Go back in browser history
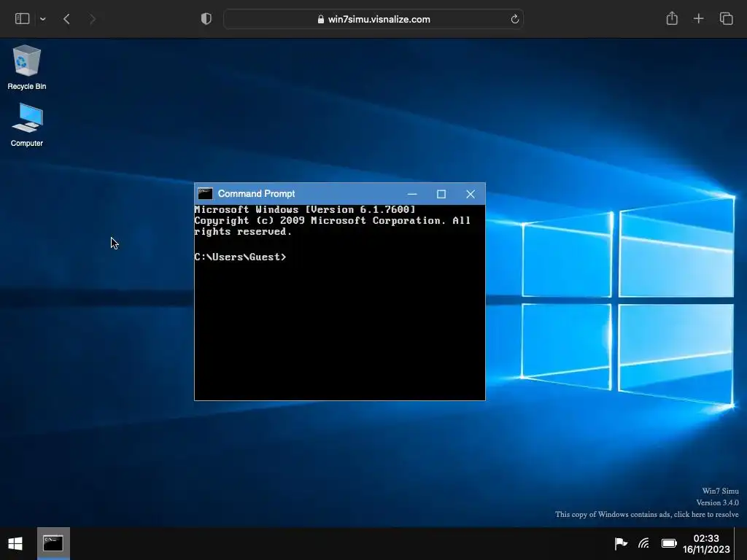The height and width of the screenshot is (560, 747). tap(66, 19)
